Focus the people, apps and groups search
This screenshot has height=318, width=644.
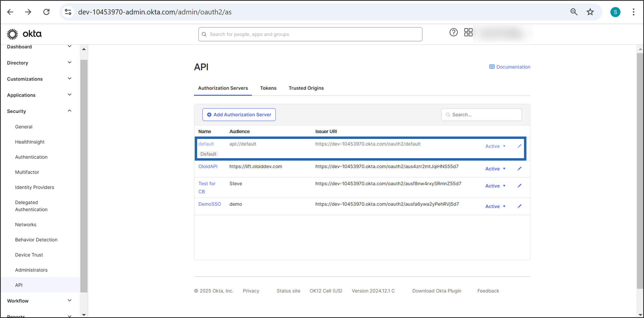(x=310, y=34)
